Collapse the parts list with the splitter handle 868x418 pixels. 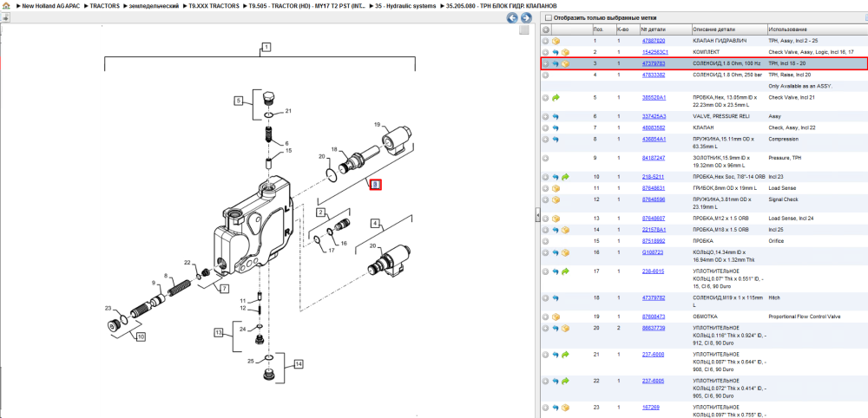pos(537,216)
